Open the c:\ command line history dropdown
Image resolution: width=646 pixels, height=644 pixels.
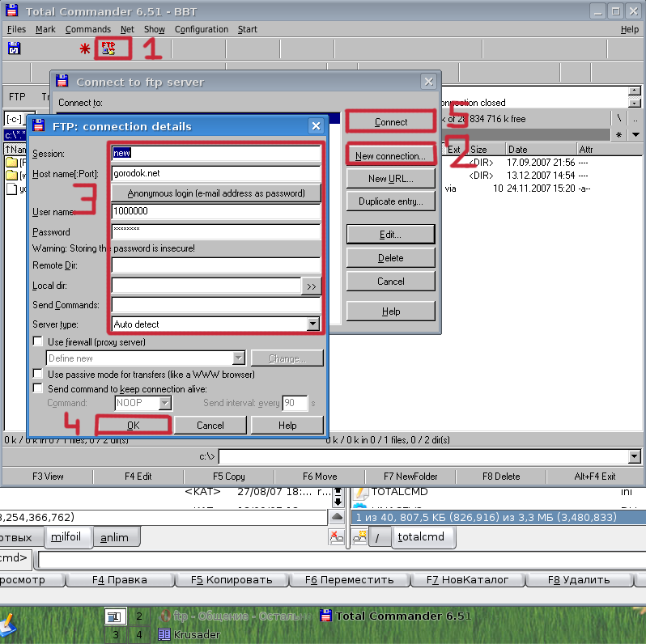pos(635,455)
